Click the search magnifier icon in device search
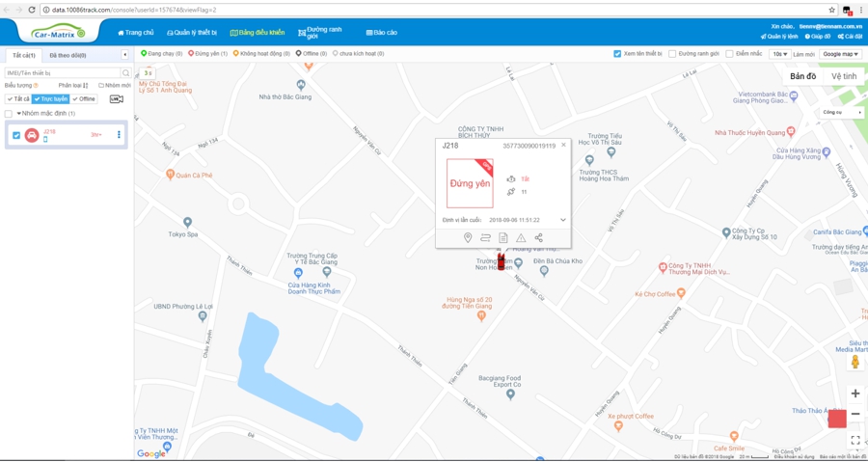Screen dimensions: 868x462 125,73
